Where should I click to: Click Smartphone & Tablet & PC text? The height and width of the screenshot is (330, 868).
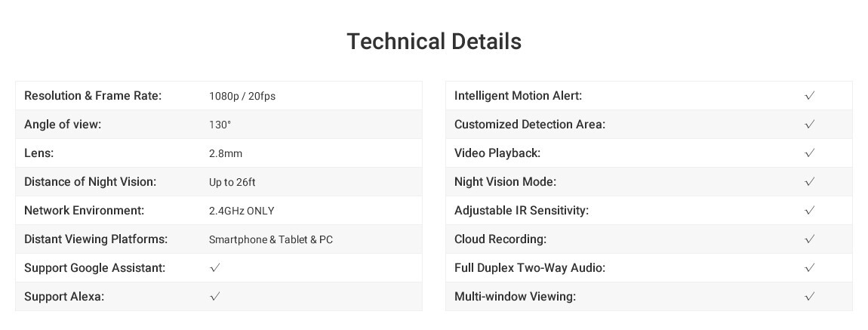pos(271,239)
